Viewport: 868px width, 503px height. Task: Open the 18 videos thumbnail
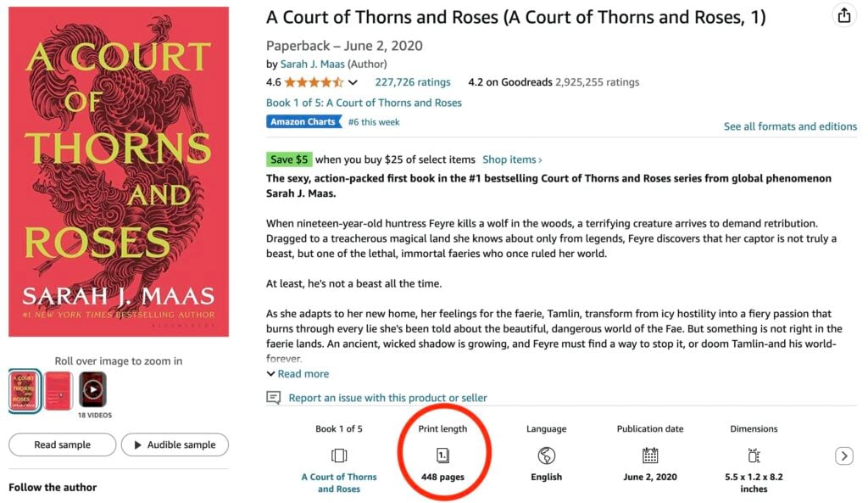point(92,390)
